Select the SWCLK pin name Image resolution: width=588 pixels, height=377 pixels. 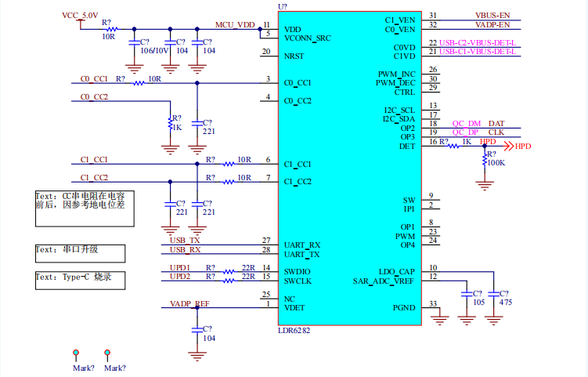click(298, 281)
